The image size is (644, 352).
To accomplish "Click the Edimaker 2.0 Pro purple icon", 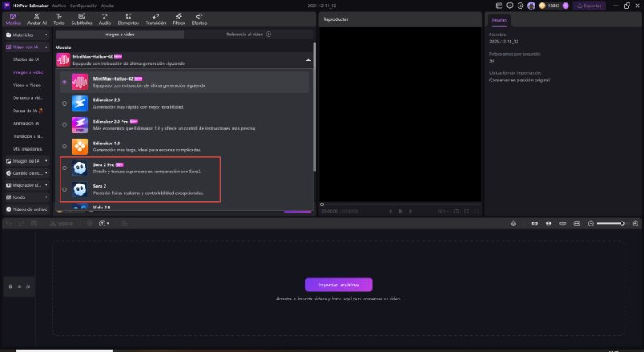I will pos(80,125).
